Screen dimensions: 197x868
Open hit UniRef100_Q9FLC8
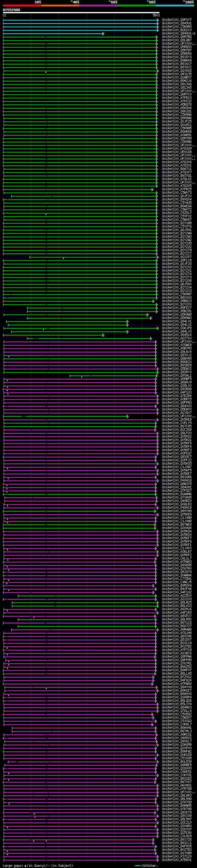click(x=176, y=260)
